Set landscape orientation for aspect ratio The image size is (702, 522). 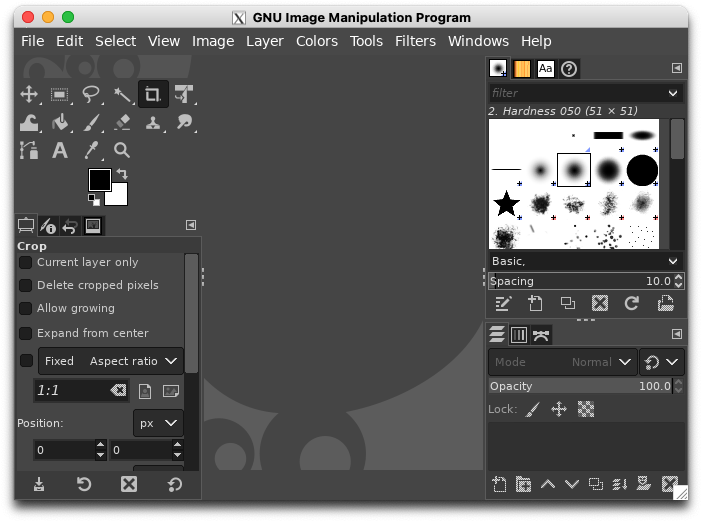(x=171, y=391)
